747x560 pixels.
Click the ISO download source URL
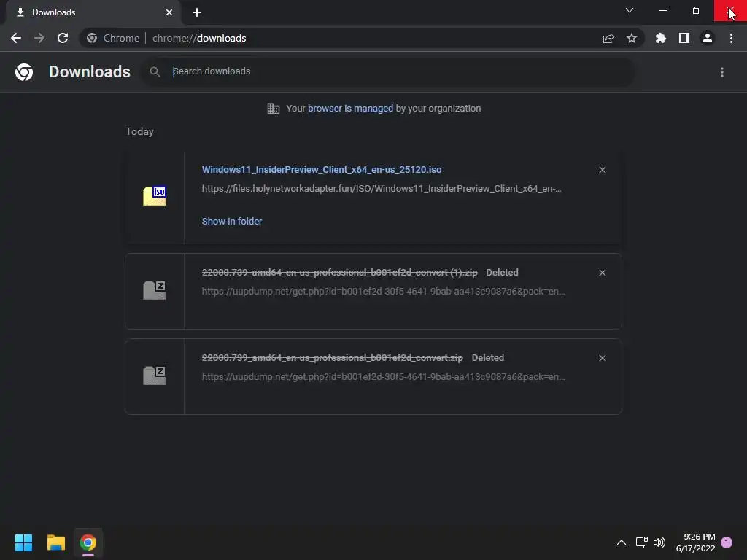382,189
